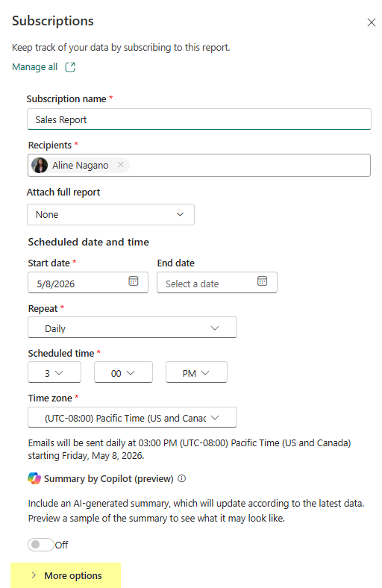Toggle the Copilot summary switch on
This screenshot has height=588, width=382.
tap(41, 545)
